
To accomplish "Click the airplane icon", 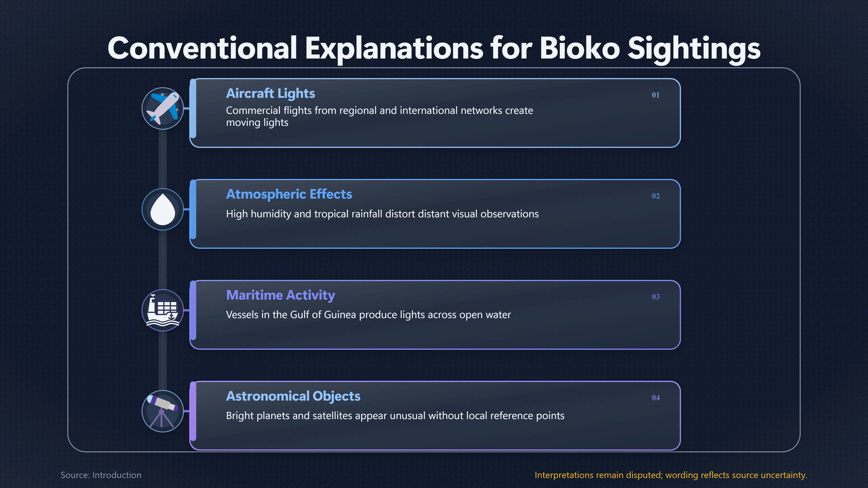I will click(163, 108).
